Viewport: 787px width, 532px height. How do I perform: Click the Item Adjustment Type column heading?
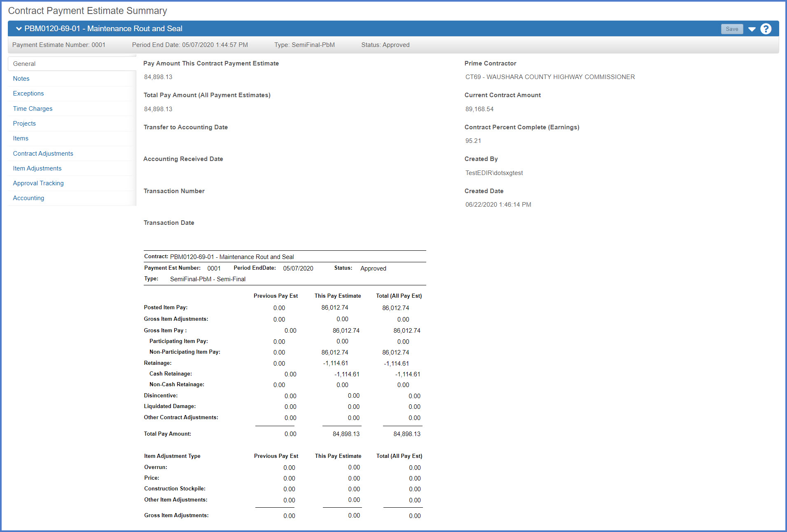tap(172, 456)
